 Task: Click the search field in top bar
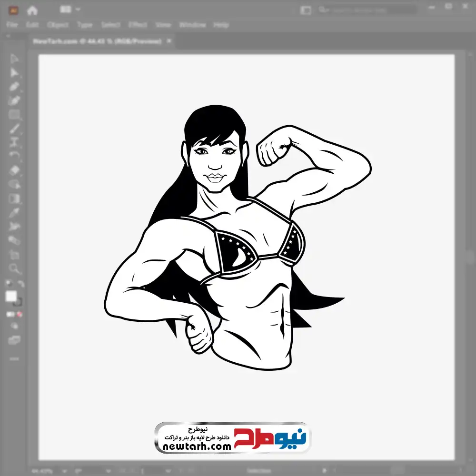point(367,10)
